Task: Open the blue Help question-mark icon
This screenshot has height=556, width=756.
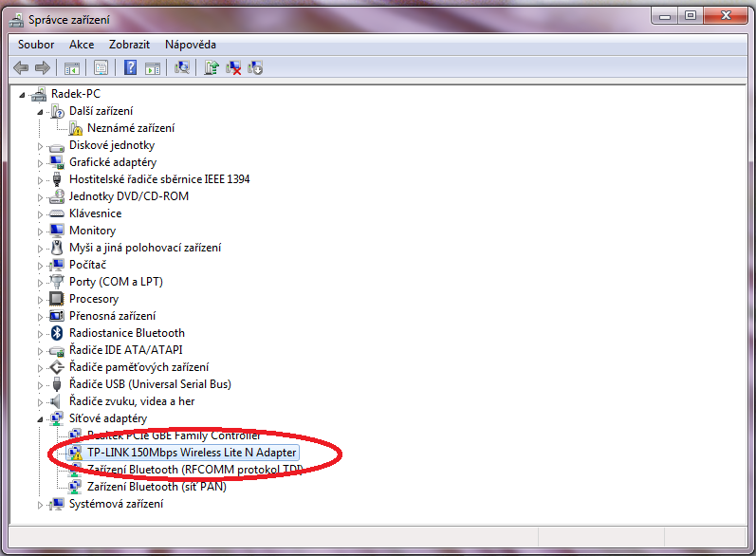Action: click(x=130, y=67)
